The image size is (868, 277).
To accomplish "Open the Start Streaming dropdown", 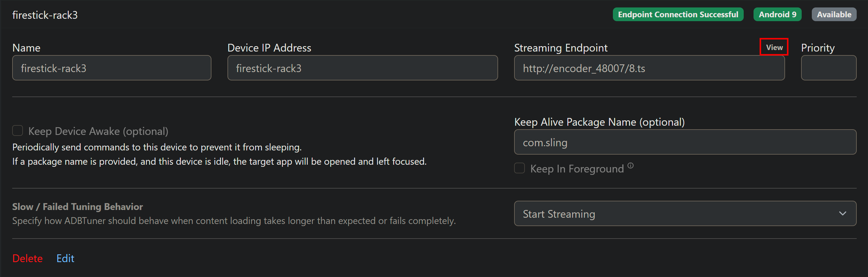I will coord(685,214).
